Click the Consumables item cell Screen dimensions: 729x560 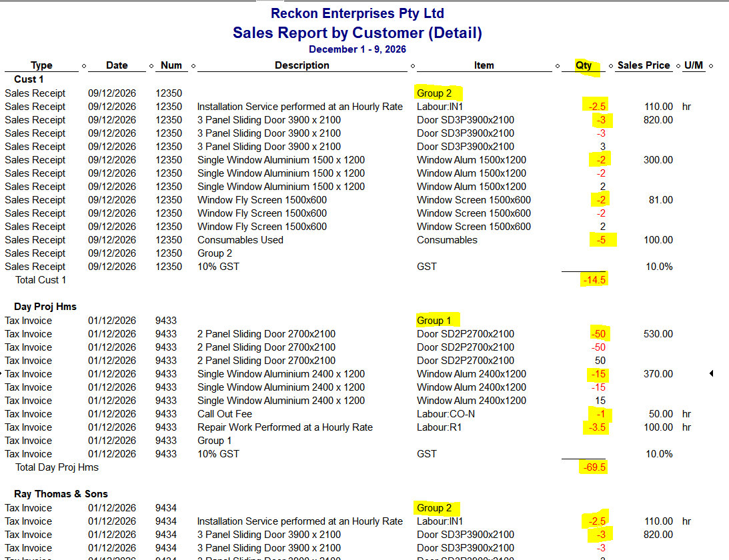pos(447,240)
